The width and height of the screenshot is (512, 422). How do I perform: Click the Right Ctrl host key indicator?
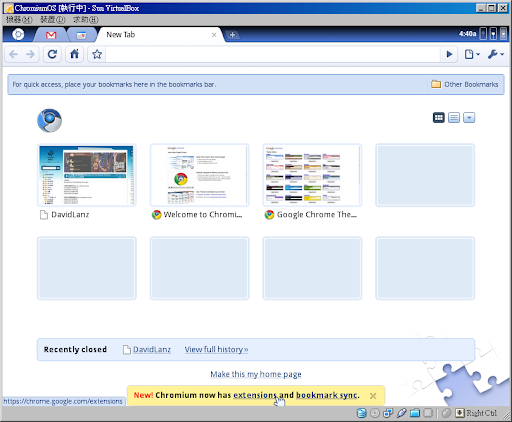pos(476,413)
